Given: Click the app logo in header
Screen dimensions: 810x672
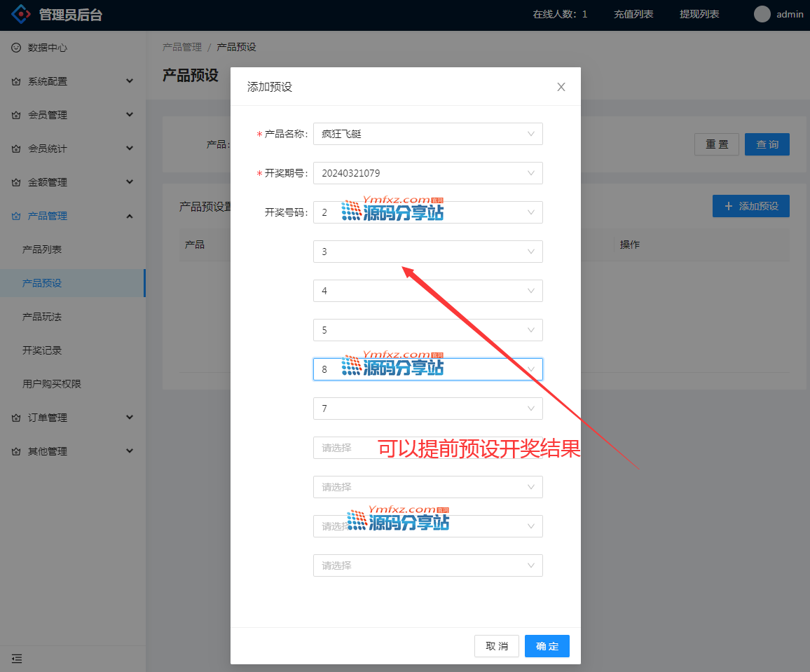Looking at the screenshot, I should click(22, 14).
